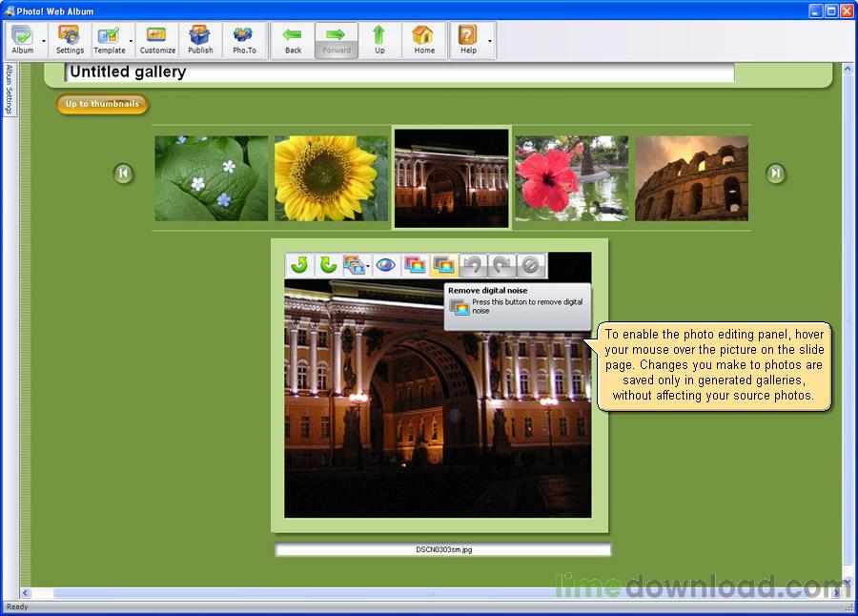Viewport: 858px width, 616px height.
Task: Click the Back navigation button
Action: click(293, 40)
